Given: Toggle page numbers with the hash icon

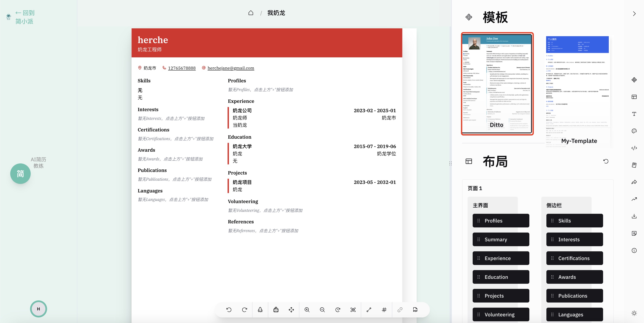Looking at the screenshot, I should 384,310.
